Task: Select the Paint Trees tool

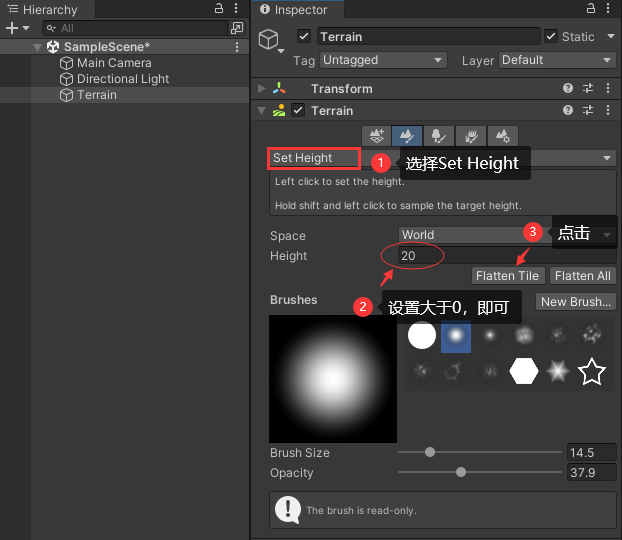Action: (439, 136)
